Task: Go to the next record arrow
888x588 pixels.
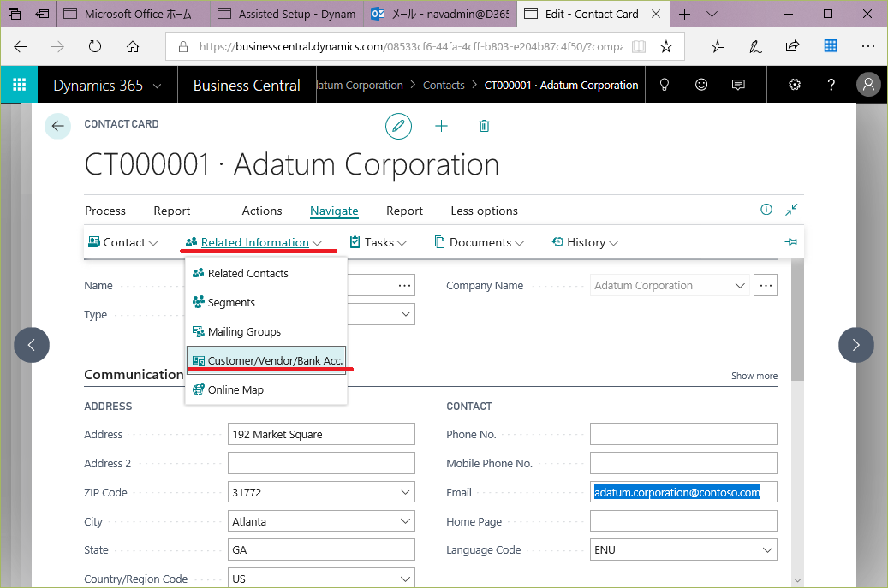Action: [855, 345]
